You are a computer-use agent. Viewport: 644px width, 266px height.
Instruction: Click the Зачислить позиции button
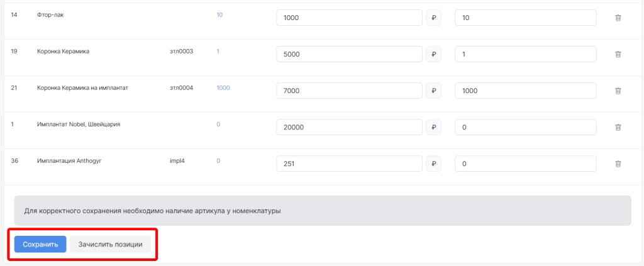click(x=110, y=244)
